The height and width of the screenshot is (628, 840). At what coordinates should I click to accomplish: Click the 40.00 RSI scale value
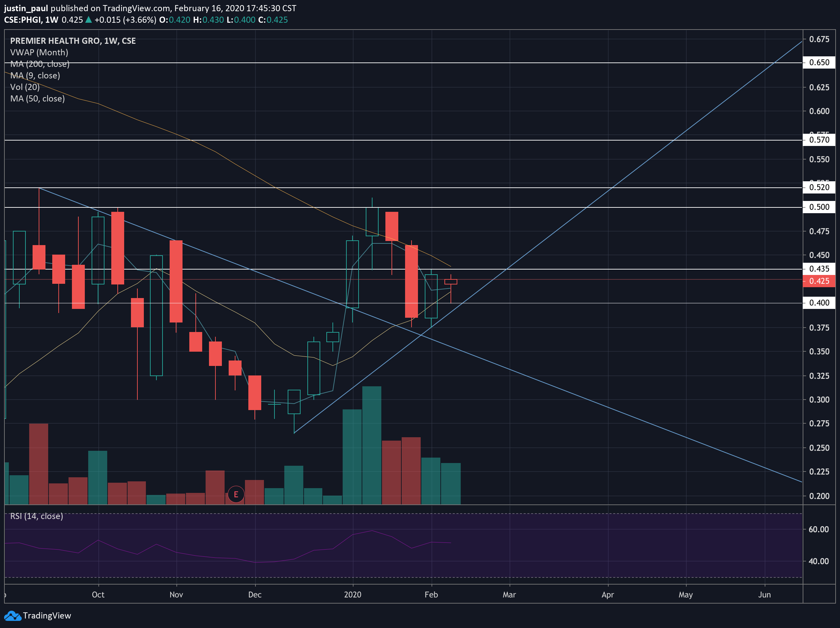coord(819,561)
